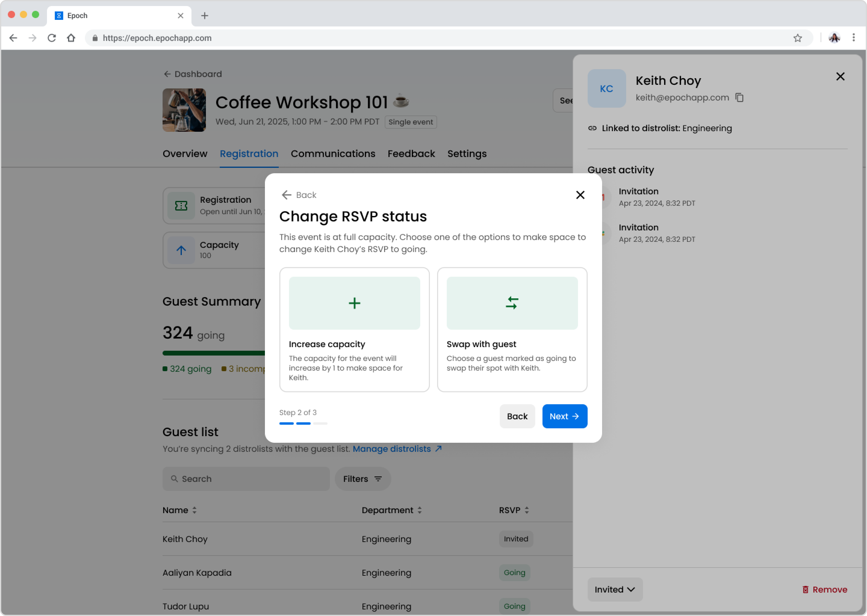Sort by RSVP column arrows
Image resolution: width=867 pixels, height=616 pixels.
tap(527, 510)
